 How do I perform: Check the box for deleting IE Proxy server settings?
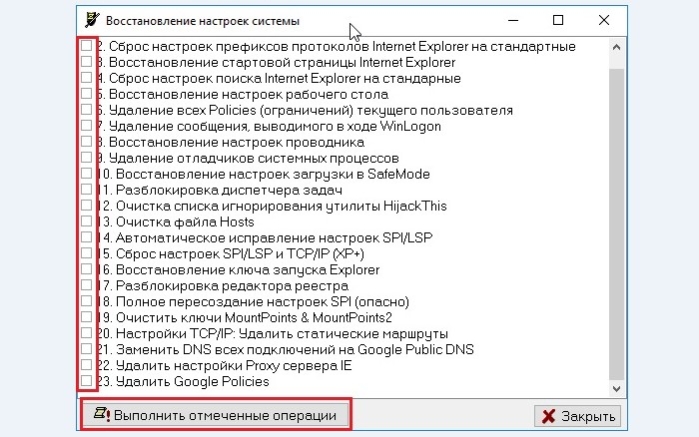click(86, 365)
